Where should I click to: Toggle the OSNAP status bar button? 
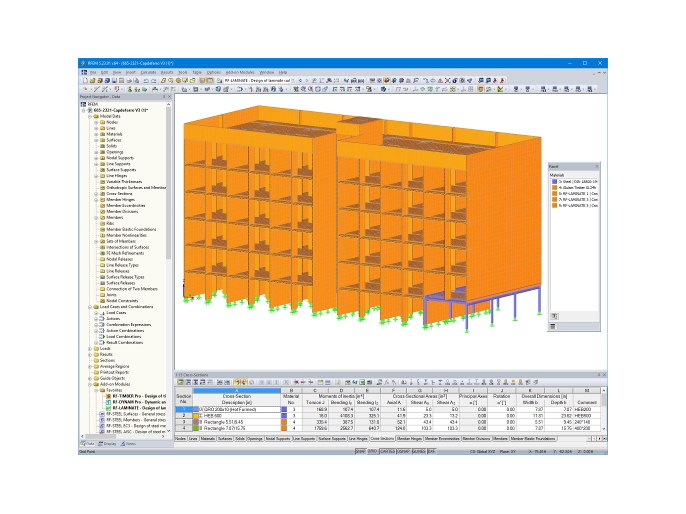[402, 451]
